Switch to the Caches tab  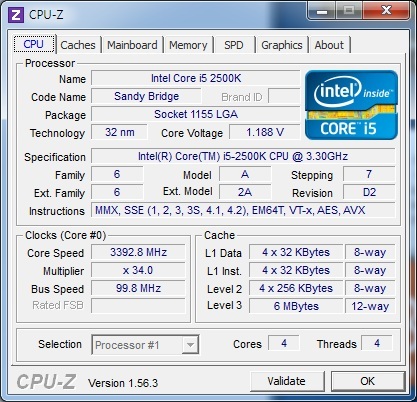[78, 45]
